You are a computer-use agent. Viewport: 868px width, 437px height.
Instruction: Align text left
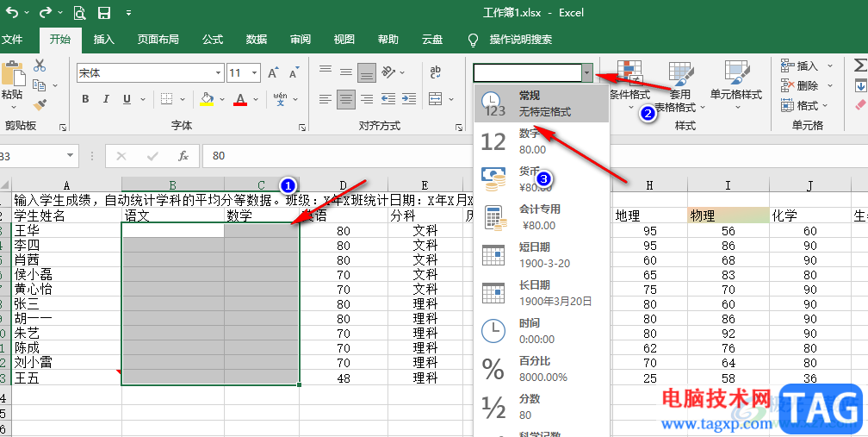[x=325, y=99]
